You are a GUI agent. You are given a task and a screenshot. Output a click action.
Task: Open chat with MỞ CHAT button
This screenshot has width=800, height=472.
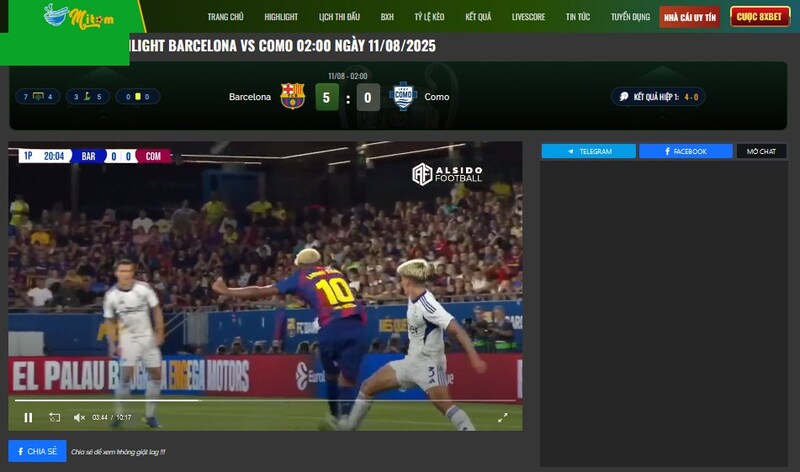[x=761, y=151]
